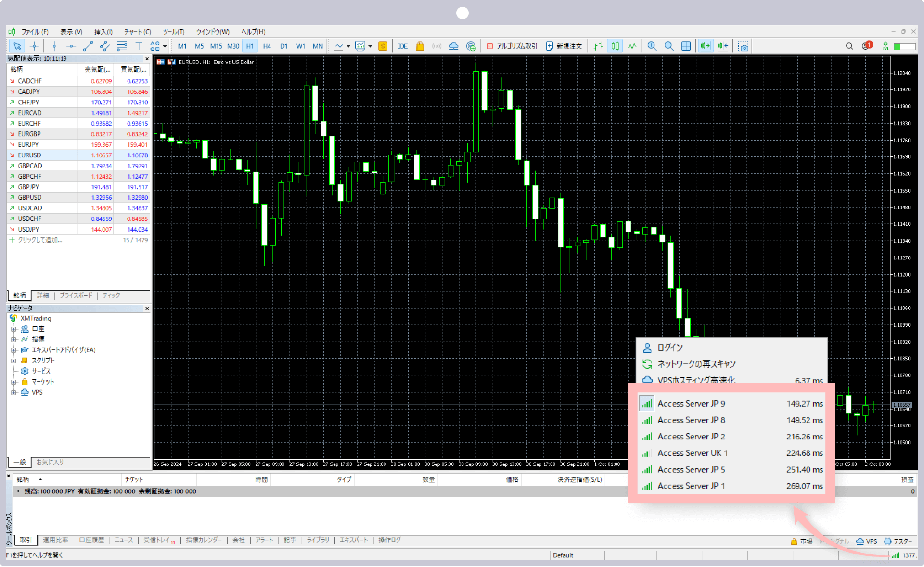The image size is (924, 567).
Task: Switch to bar chart display
Action: [x=598, y=46]
